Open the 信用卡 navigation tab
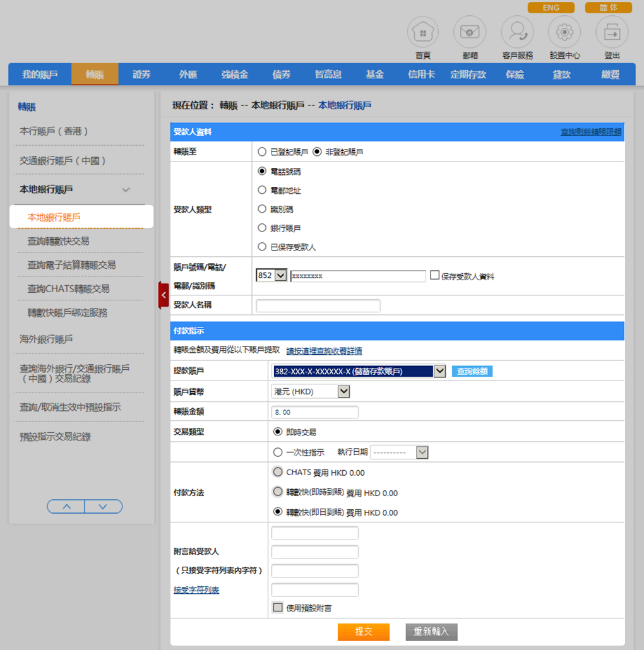 click(x=421, y=74)
